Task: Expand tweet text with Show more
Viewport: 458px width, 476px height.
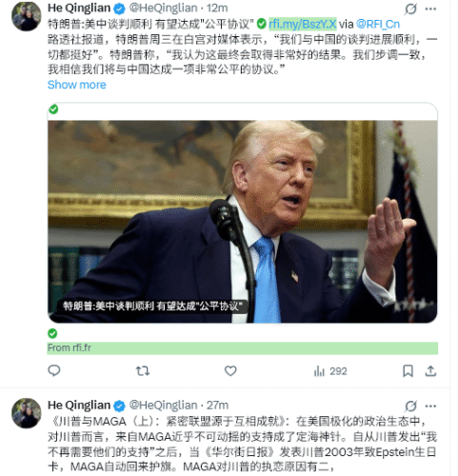Action: [77, 85]
